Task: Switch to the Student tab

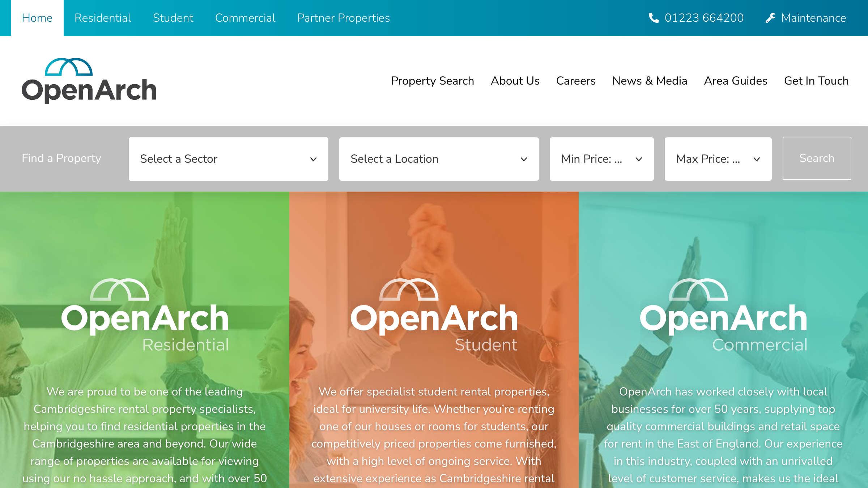Action: pyautogui.click(x=173, y=18)
